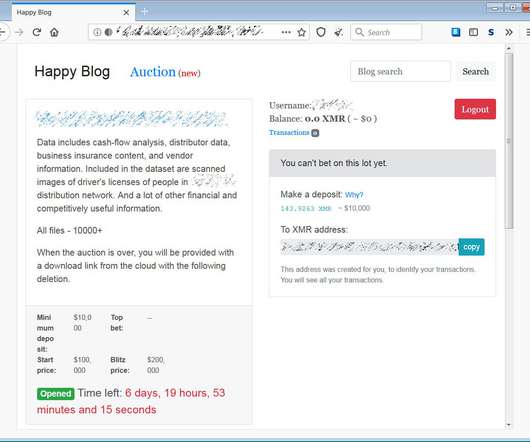Open the sidebar panel icon in toolbar
The image size is (530, 442).
pos(473,32)
